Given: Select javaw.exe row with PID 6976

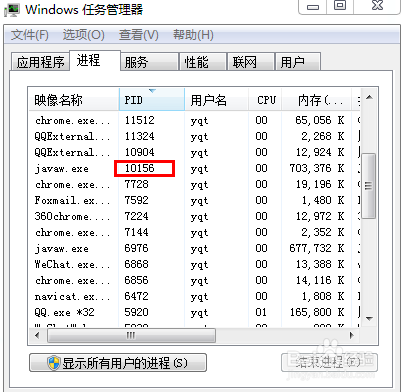Looking at the screenshot, I should tap(195, 248).
